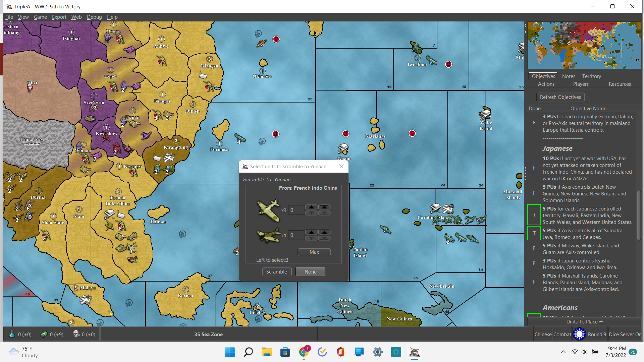Screen dimensions: 644x362
Task: Set tactical bomber count to maximum
Action: tap(324, 232)
